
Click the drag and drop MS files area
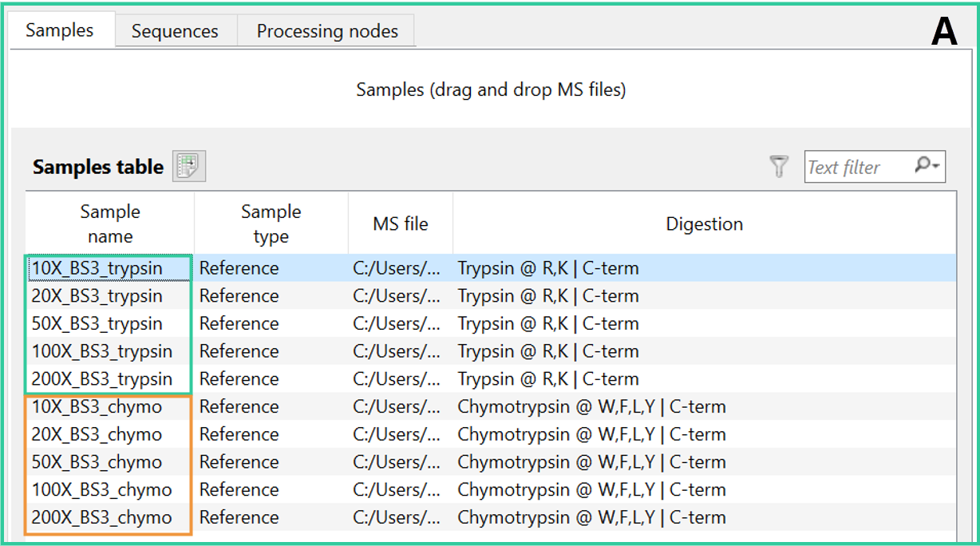(491, 89)
